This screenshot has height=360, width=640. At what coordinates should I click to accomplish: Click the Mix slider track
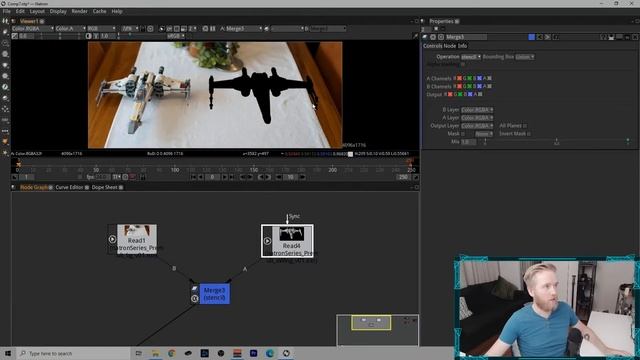556,141
